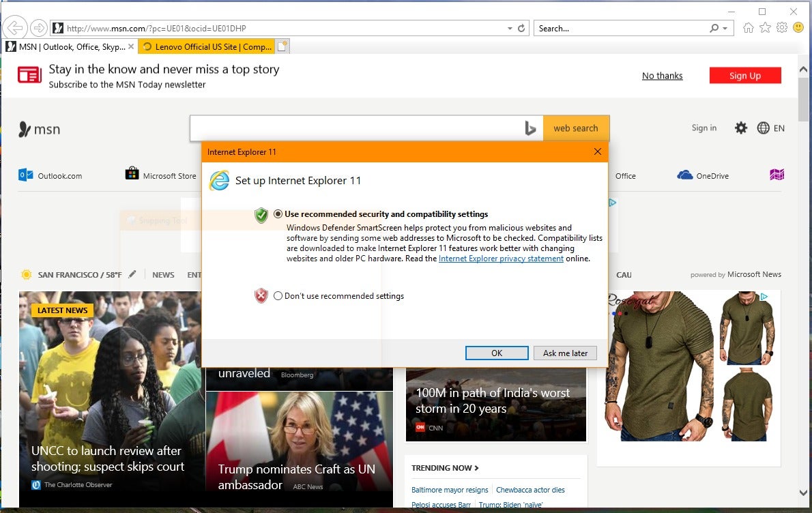Click the Bing logo in MSN search box
812x513 pixels.
click(530, 128)
